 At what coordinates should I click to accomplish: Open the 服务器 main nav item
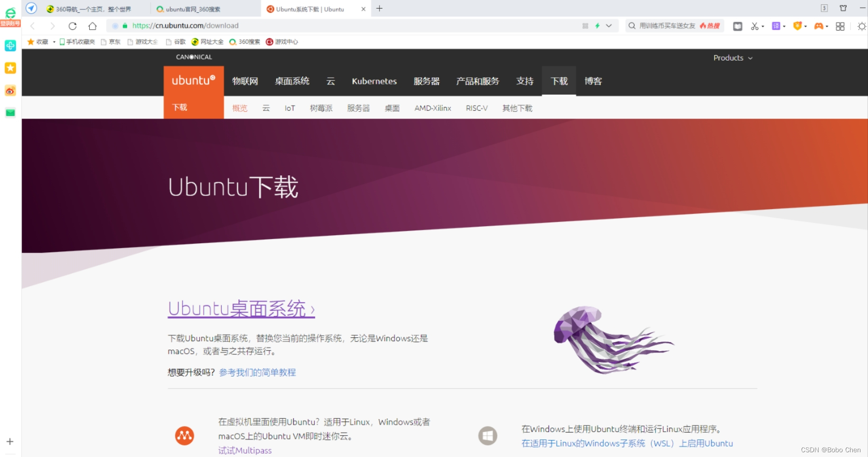click(x=427, y=81)
